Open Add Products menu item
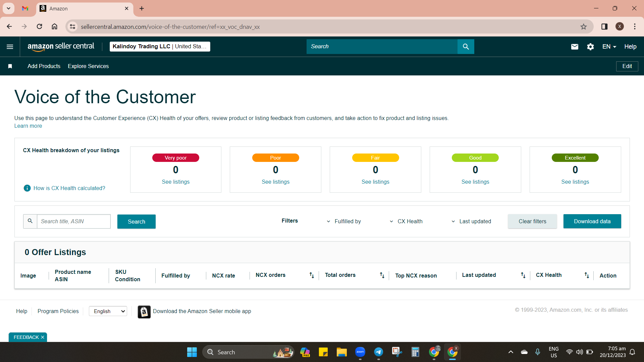The width and height of the screenshot is (644, 362). (44, 66)
